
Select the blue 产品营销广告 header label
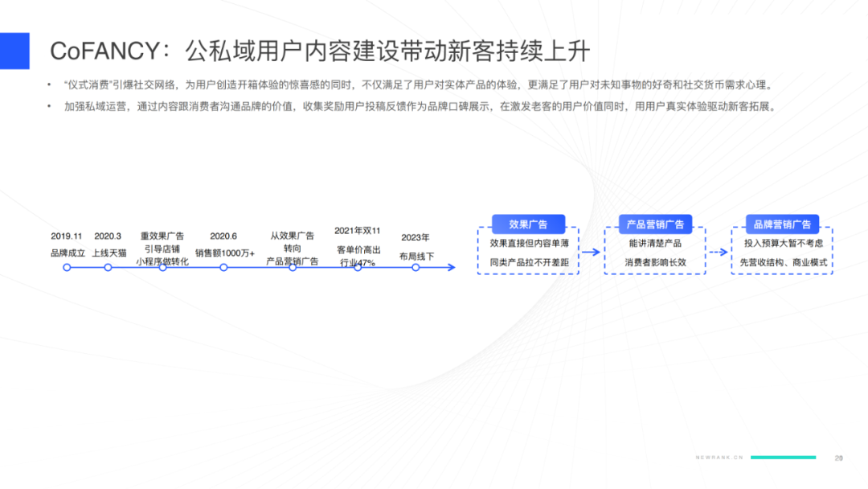tap(656, 224)
